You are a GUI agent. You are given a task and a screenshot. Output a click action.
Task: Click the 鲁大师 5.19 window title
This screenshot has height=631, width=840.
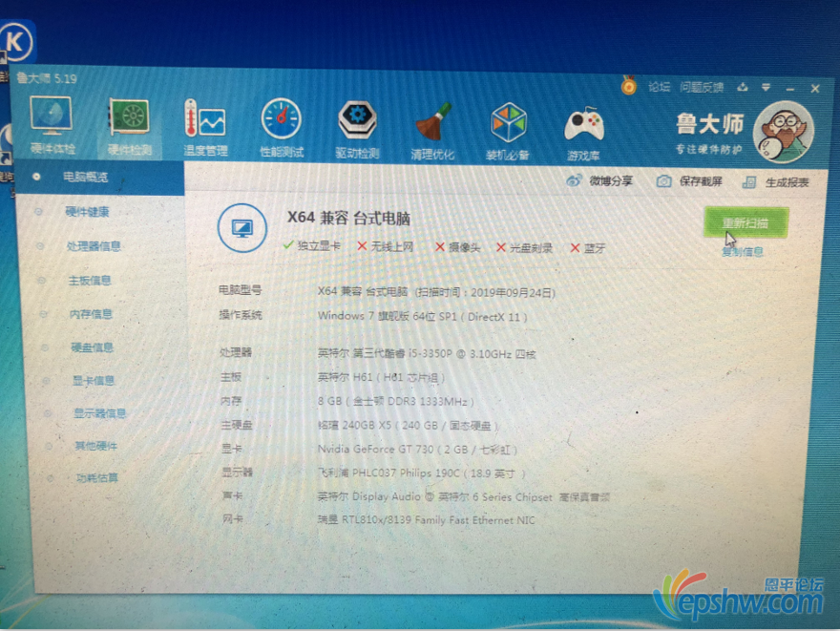tap(47, 78)
